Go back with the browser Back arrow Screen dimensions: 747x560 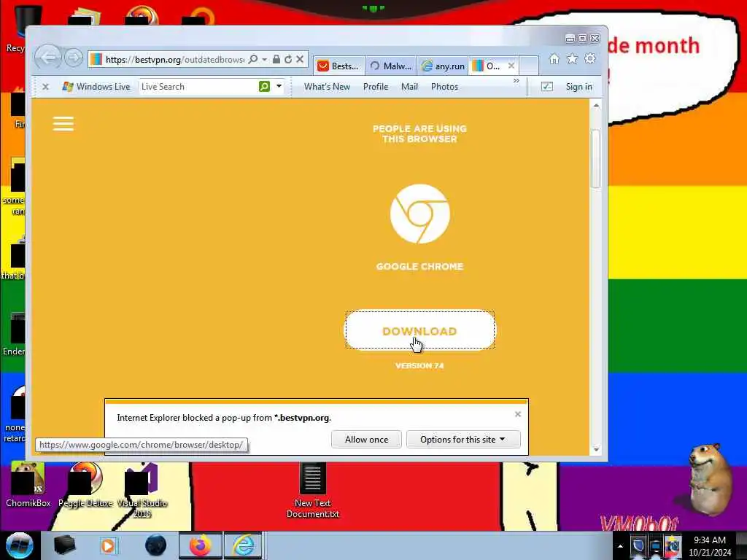[48, 58]
